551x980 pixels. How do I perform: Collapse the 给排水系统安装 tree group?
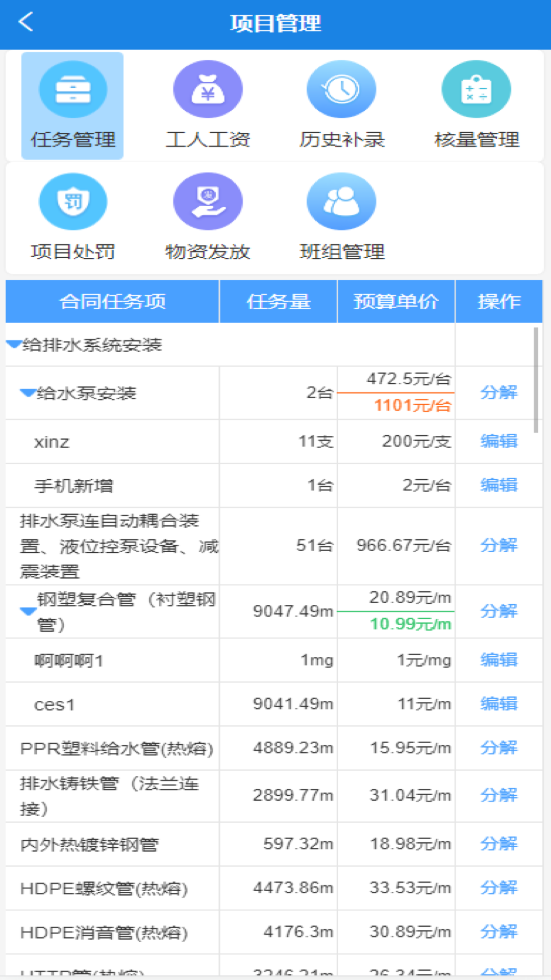click(x=14, y=345)
